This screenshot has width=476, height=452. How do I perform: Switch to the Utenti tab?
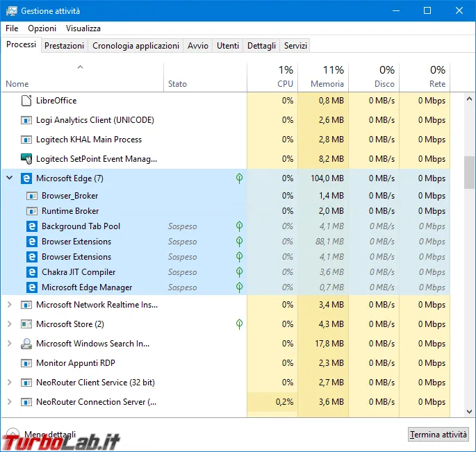(228, 46)
